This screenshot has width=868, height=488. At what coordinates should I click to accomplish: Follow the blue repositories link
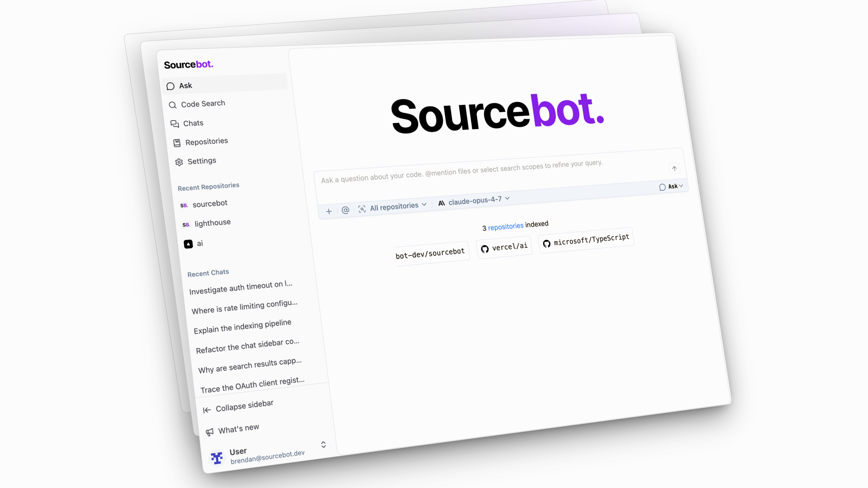click(x=506, y=226)
